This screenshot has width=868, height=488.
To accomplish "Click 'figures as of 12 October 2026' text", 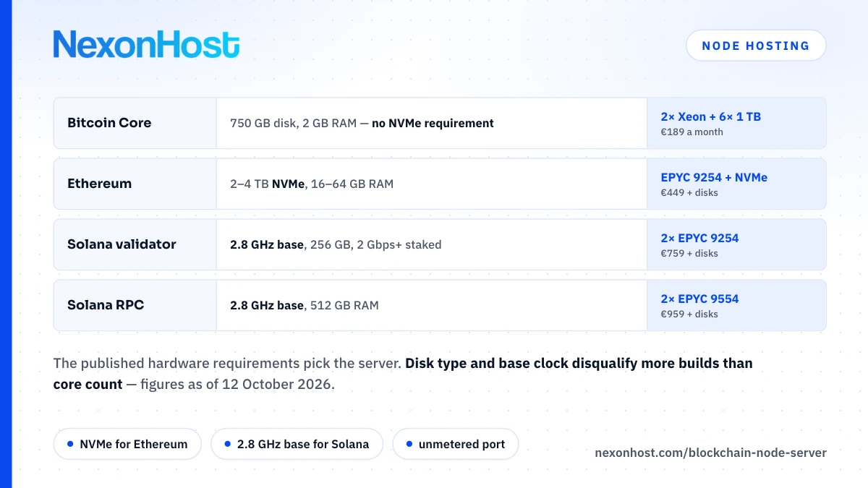I will click(x=236, y=385).
